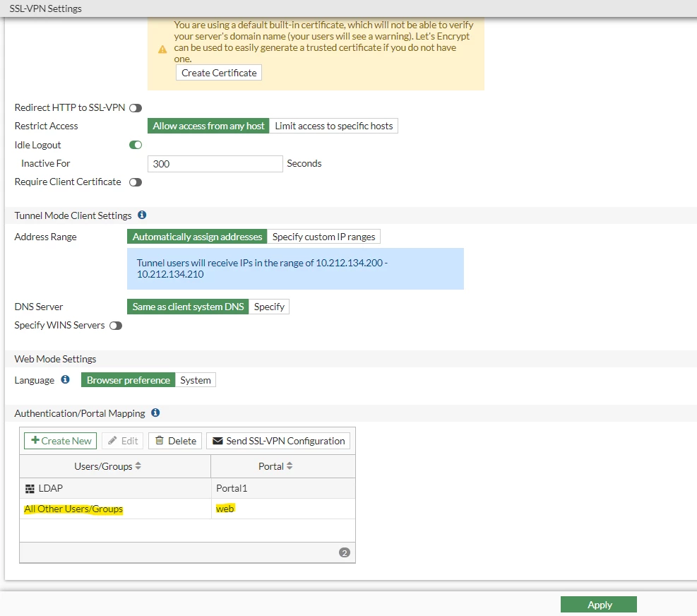Enable Redirect HTTP to SSL-VPN toggle
This screenshot has height=616, width=697.
click(x=136, y=108)
